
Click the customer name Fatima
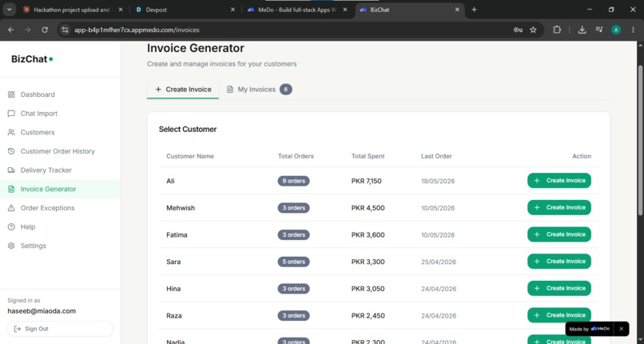177,234
